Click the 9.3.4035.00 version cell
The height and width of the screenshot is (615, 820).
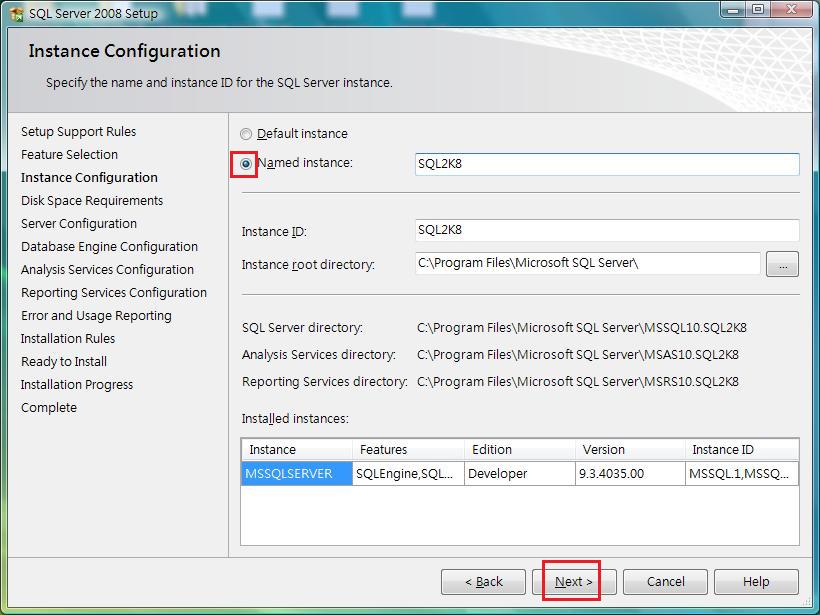630,474
